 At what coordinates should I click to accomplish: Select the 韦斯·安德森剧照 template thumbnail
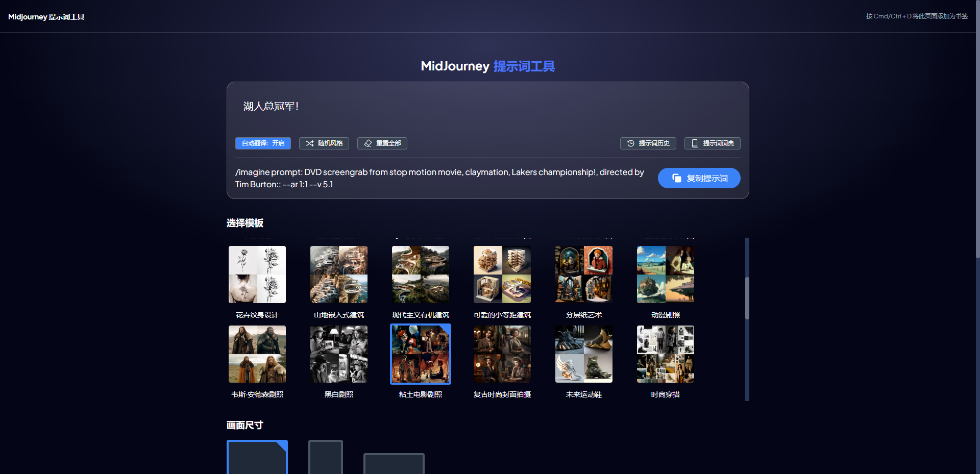click(257, 354)
